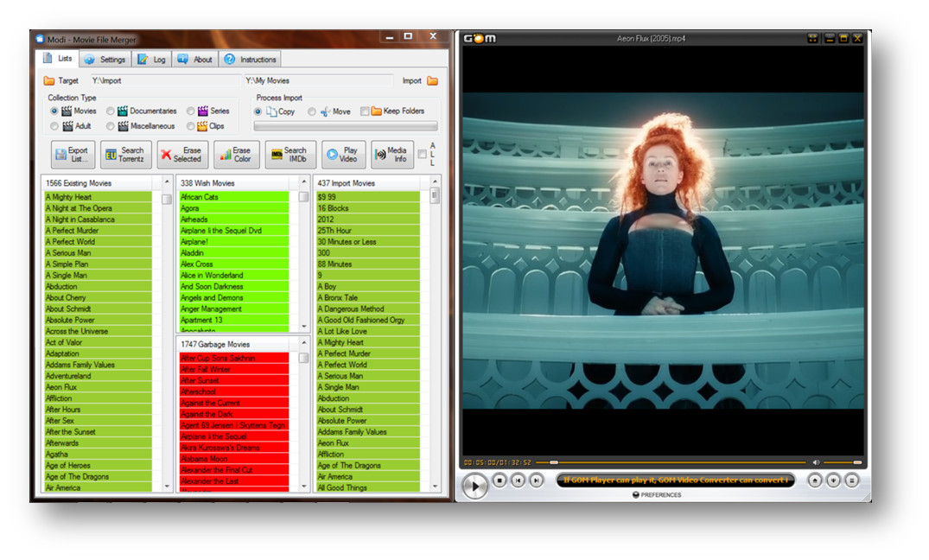Click the Import Movies list scroll-up arrow
This screenshot has height=560, width=929.
pyautogui.click(x=435, y=181)
